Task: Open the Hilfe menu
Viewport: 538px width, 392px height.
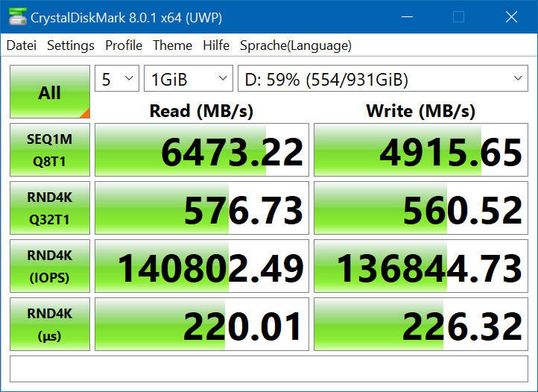Action: click(216, 45)
